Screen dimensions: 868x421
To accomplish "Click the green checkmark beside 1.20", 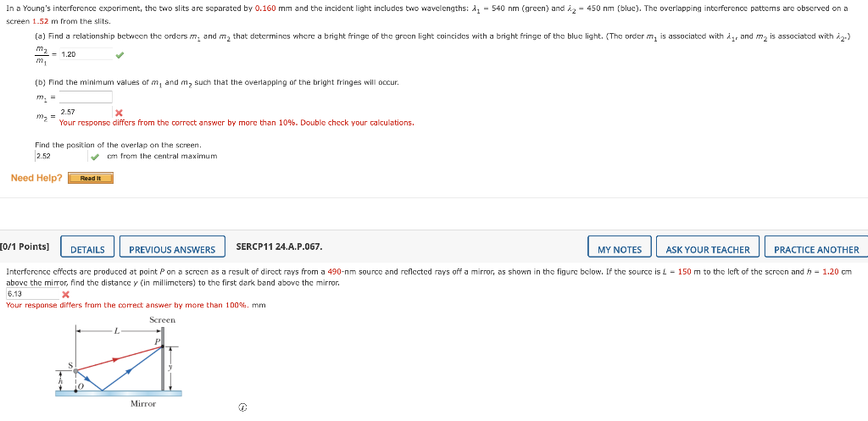I will (120, 55).
